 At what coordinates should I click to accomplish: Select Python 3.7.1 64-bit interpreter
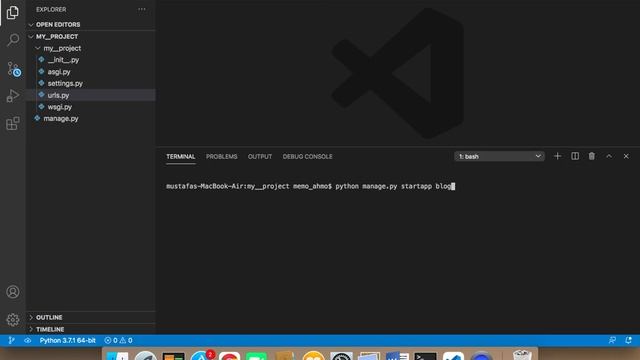pos(67,340)
